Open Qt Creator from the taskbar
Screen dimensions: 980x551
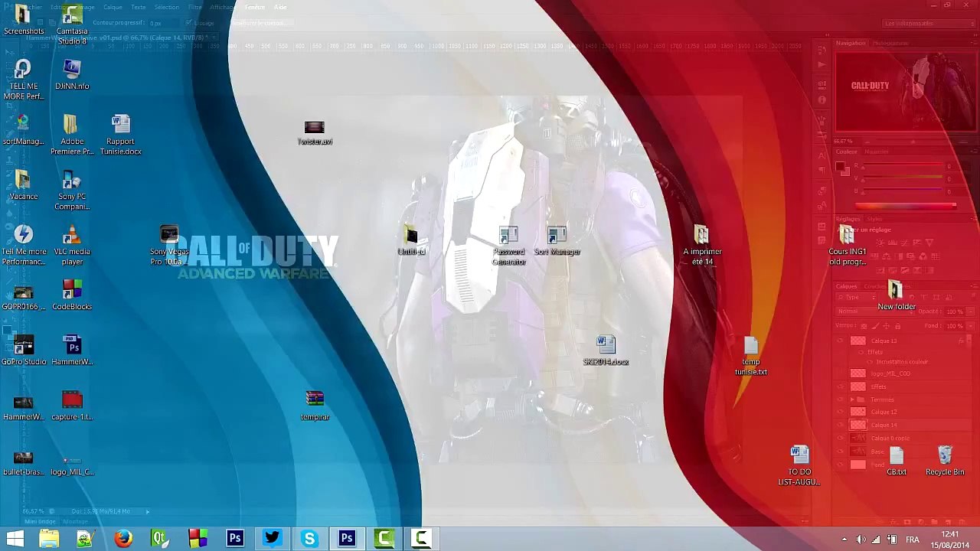click(x=160, y=539)
